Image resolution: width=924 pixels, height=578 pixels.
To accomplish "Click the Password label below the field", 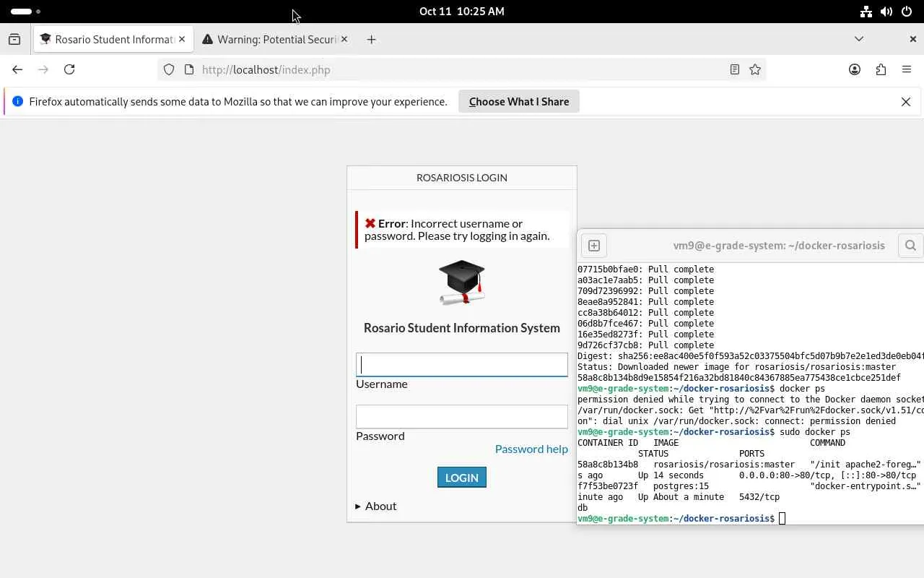I will (x=380, y=436).
